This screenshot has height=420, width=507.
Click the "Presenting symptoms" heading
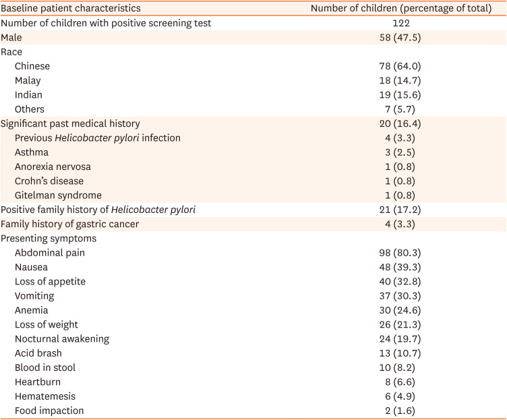click(48, 238)
